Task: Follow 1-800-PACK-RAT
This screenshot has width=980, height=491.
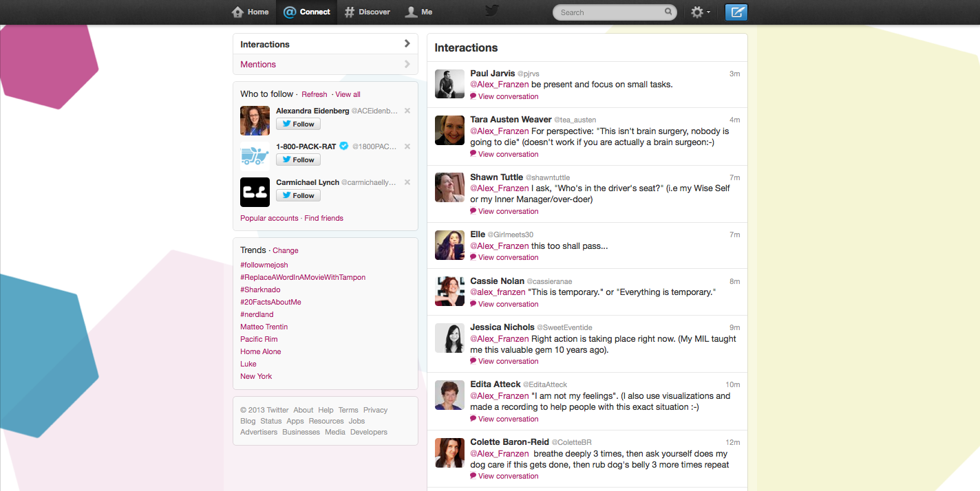Action: pyautogui.click(x=298, y=160)
